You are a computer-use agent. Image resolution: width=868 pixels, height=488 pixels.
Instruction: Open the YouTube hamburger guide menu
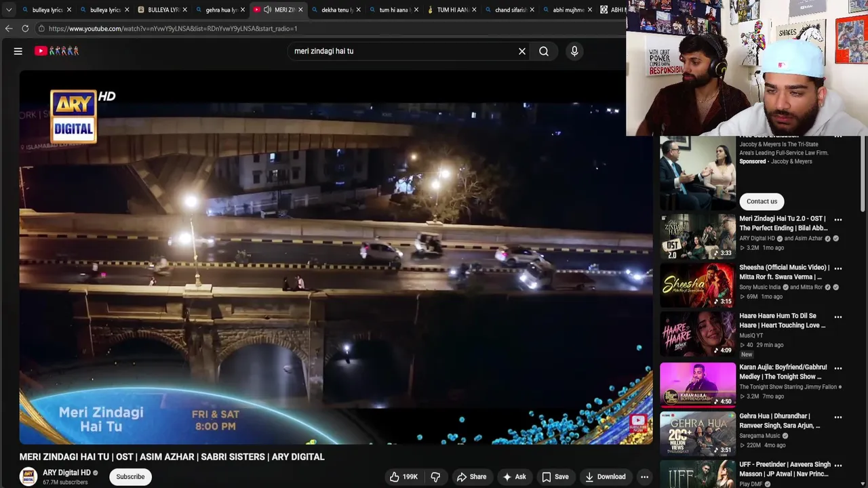point(18,51)
